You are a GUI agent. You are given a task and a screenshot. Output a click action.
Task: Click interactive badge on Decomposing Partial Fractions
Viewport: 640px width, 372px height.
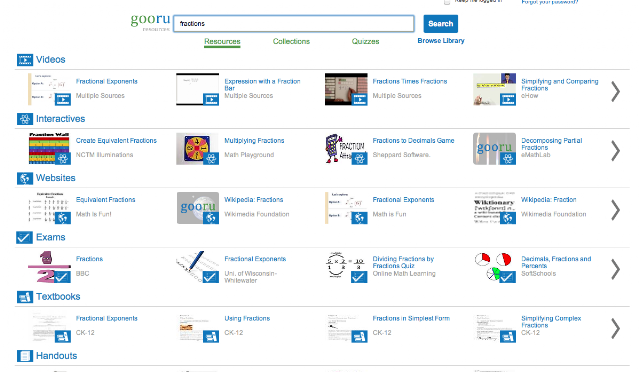click(508, 158)
